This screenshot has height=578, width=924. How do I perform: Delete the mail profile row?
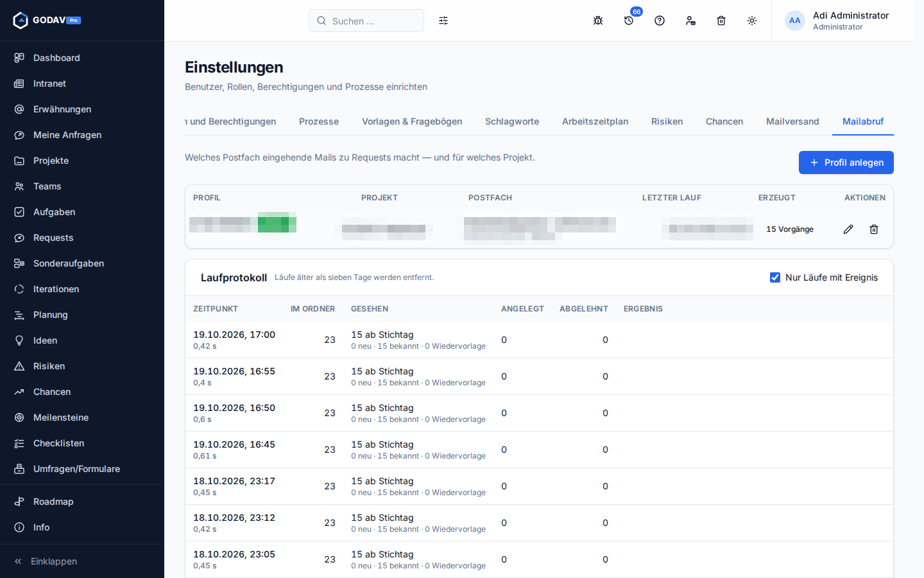(874, 229)
